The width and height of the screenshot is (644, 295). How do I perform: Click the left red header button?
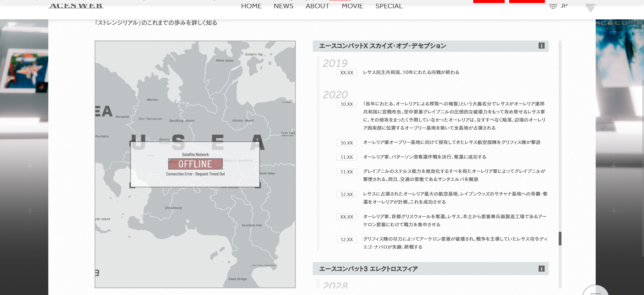tap(489, 1)
